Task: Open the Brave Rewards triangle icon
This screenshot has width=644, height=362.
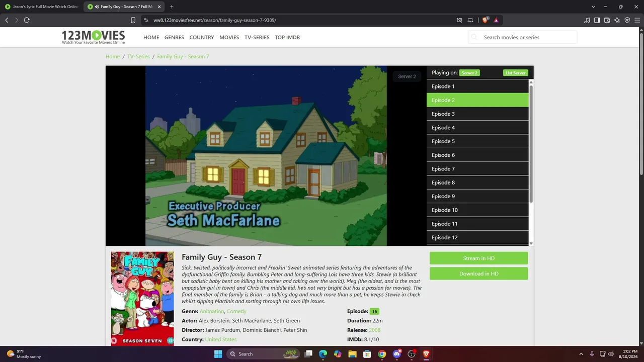Action: pos(496,20)
